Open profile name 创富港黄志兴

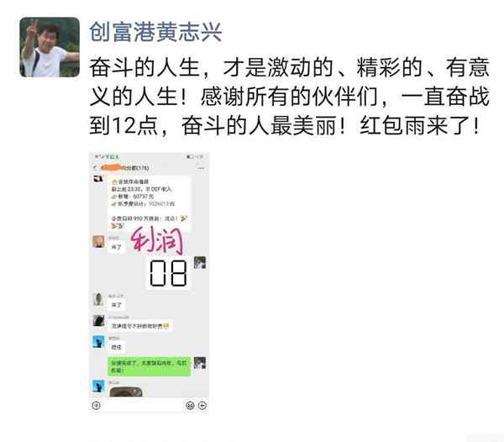[155, 32]
